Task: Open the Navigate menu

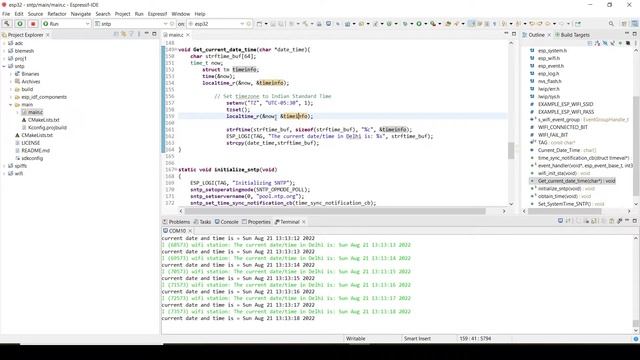Action: [x=81, y=14]
